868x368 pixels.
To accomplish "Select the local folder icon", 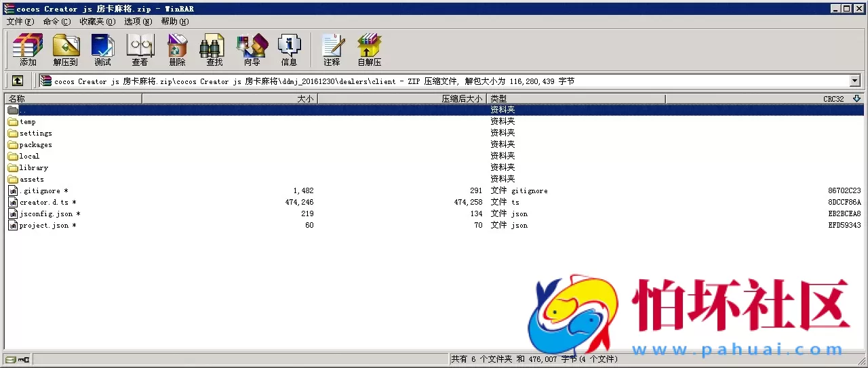I will click(x=12, y=157).
